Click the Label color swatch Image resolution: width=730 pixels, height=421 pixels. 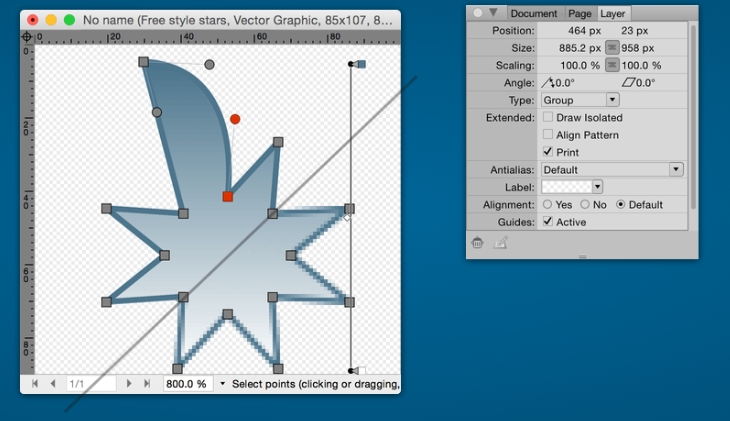coord(567,187)
